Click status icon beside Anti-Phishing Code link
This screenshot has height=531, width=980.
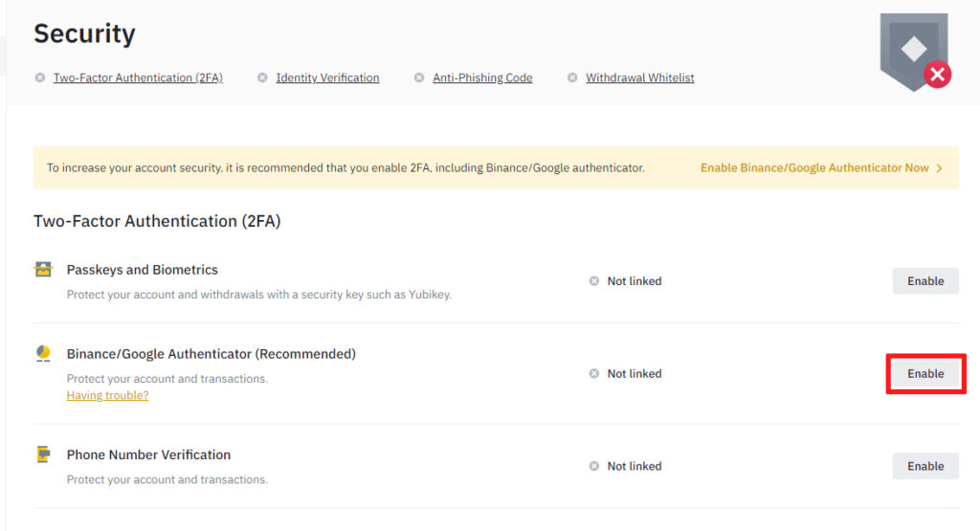419,77
